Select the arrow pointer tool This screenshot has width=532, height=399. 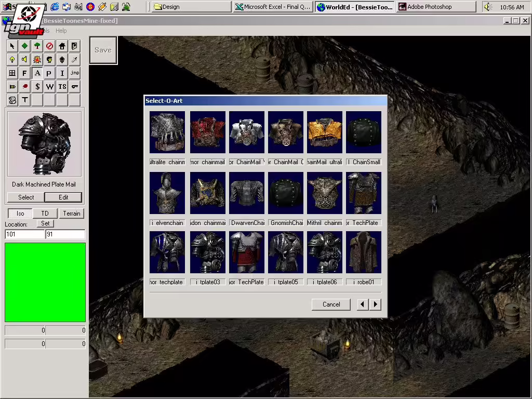point(12,46)
